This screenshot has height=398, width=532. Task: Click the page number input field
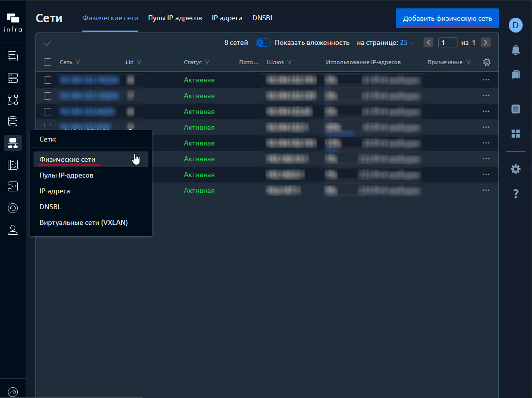448,42
